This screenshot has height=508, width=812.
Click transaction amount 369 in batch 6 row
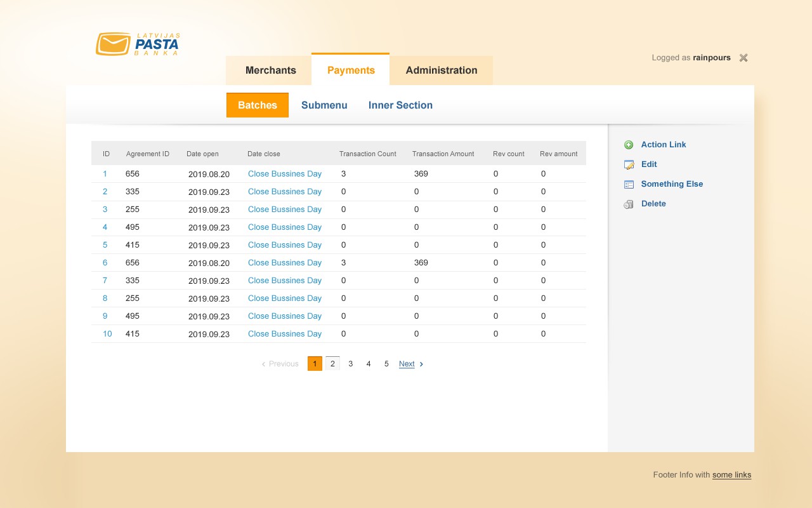[x=421, y=263]
